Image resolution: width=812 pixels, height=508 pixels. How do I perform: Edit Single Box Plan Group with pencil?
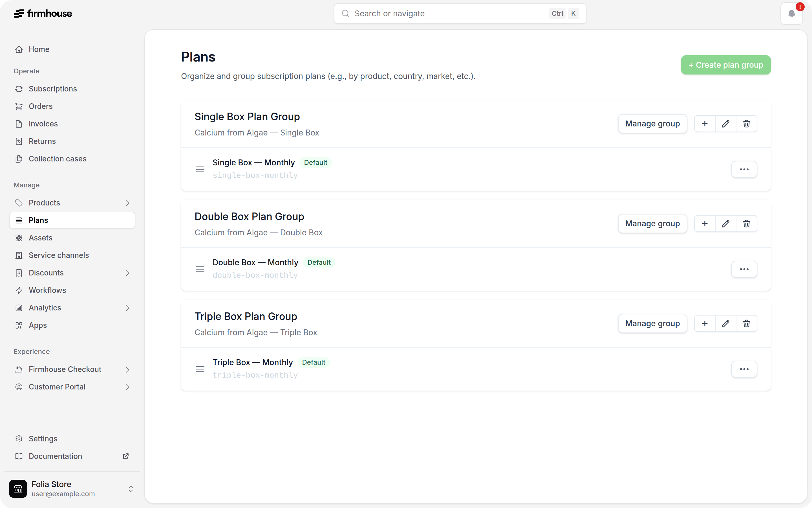click(x=725, y=124)
